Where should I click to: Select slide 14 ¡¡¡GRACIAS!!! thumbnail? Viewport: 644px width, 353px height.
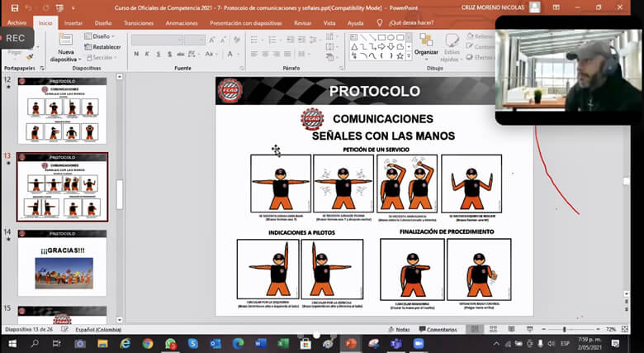[x=63, y=264]
